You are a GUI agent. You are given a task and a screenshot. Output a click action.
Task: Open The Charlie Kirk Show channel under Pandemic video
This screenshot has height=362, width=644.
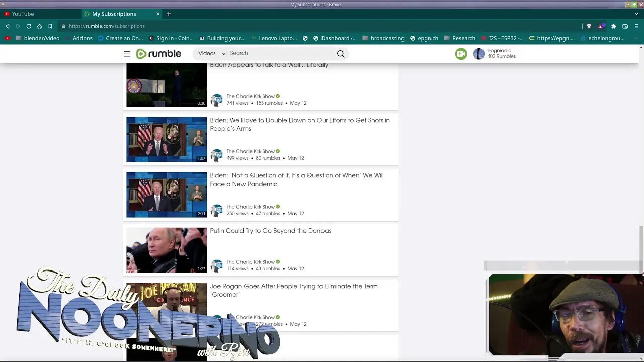tap(251, 207)
